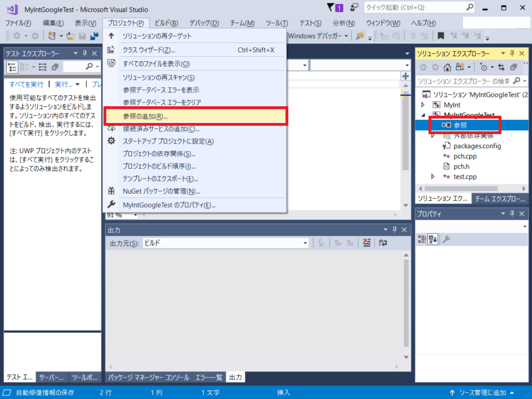The height and width of the screenshot is (399, 532).
Task: Collapse the MyIntGoogleTest project node
Action: coord(423,115)
